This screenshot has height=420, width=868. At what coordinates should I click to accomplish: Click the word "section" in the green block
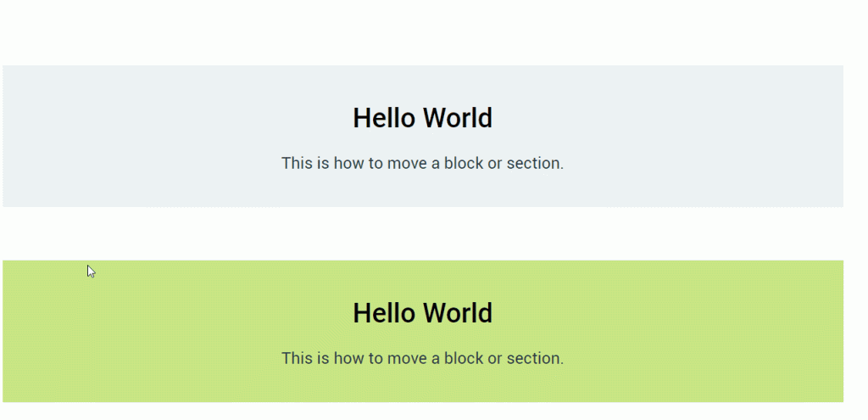click(534, 358)
